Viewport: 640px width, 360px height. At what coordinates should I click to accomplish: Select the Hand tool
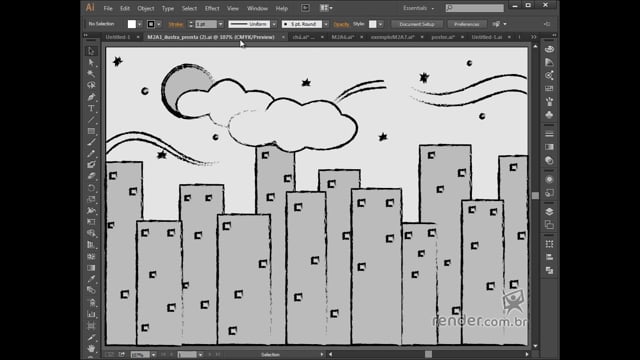[91, 349]
